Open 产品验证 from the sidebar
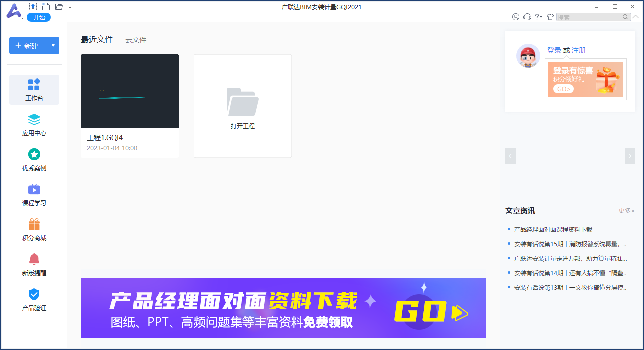This screenshot has height=350, width=644. pyautogui.click(x=34, y=299)
